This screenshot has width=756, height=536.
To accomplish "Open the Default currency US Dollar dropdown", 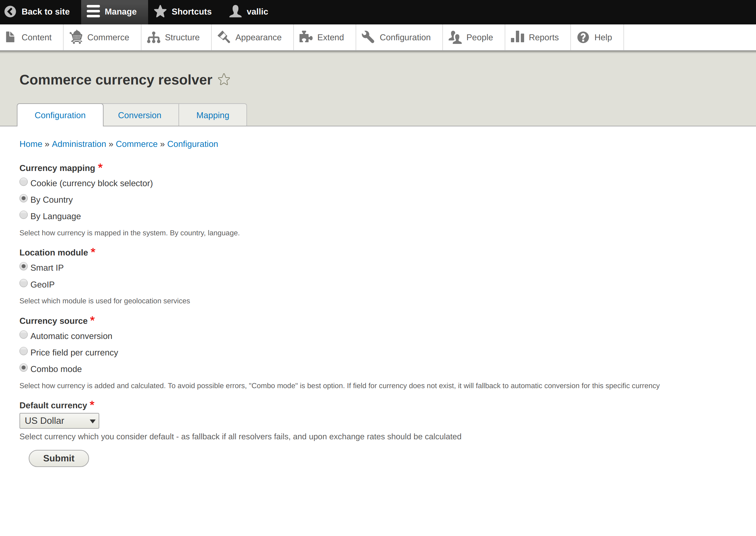I will pyautogui.click(x=59, y=421).
